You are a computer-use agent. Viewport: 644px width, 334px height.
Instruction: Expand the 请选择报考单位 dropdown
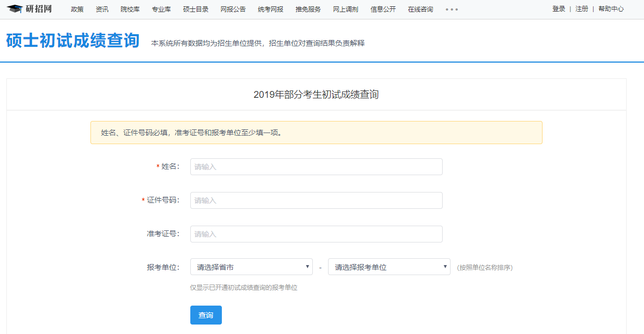pyautogui.click(x=389, y=267)
